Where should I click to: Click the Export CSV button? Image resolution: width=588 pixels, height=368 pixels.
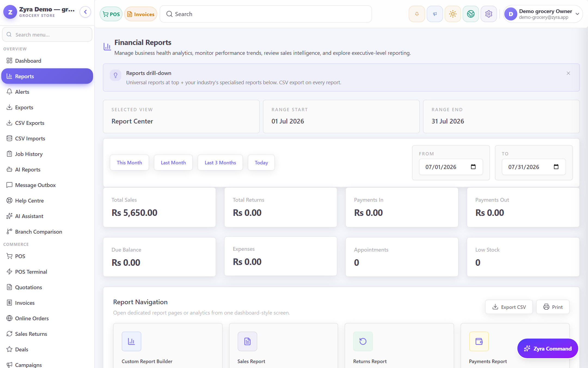pos(509,307)
